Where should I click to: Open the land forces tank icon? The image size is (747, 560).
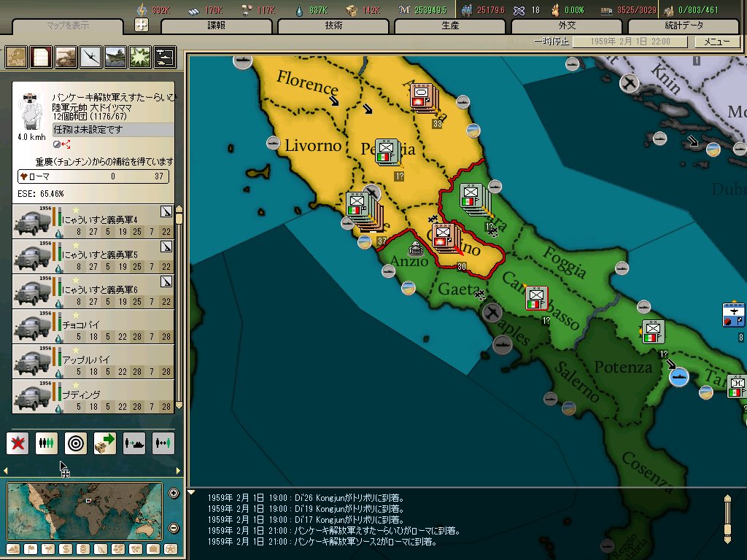pyautogui.click(x=66, y=57)
